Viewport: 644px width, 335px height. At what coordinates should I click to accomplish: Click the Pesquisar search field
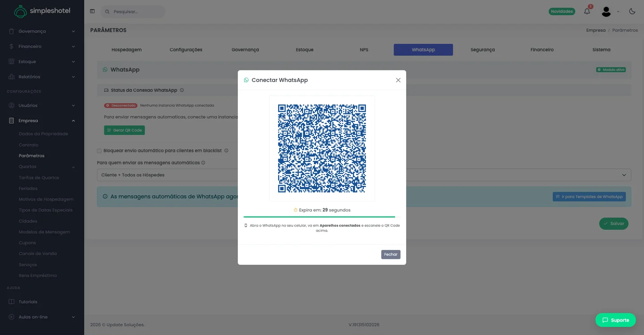point(133,12)
